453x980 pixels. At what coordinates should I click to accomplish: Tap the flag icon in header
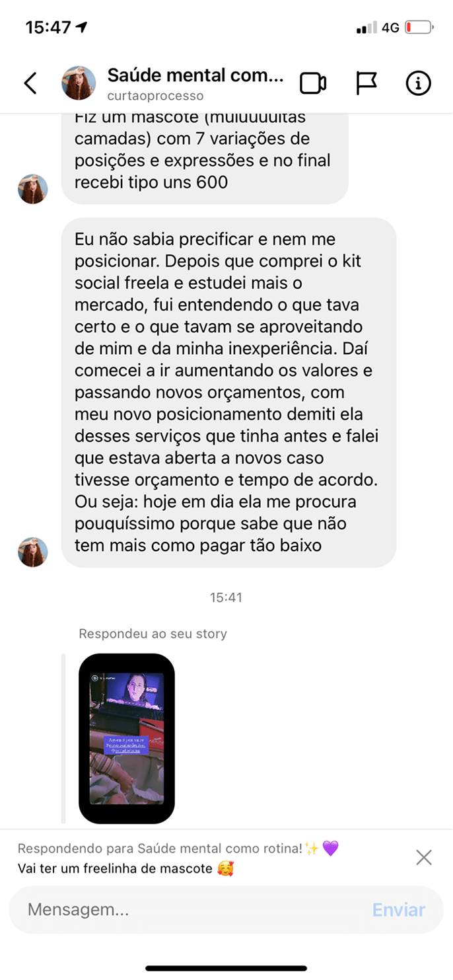click(x=366, y=83)
